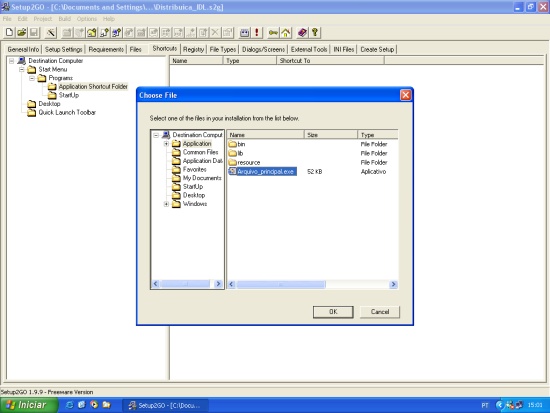Click Shortcut To column header in main list
This screenshot has width=550, height=413.
(x=330, y=61)
